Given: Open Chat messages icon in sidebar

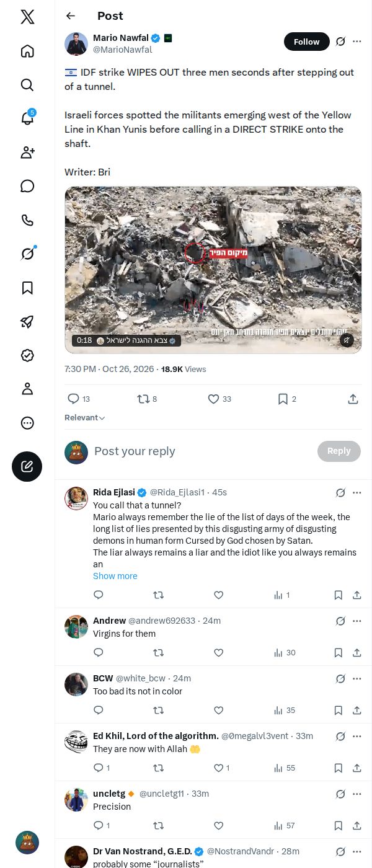Looking at the screenshot, I should coord(27,186).
